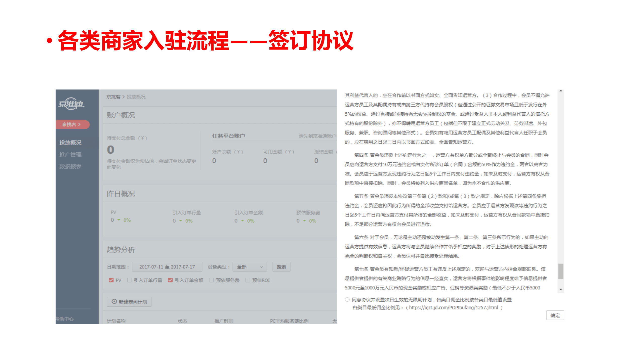Click breadcrumb chevron after 京挑客
Screen dimensions: 644x362
point(124,97)
